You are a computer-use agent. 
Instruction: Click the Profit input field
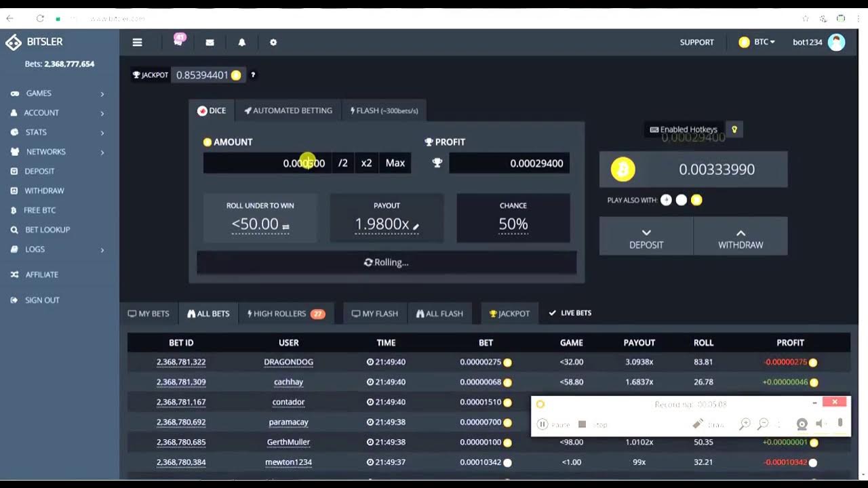tap(509, 163)
